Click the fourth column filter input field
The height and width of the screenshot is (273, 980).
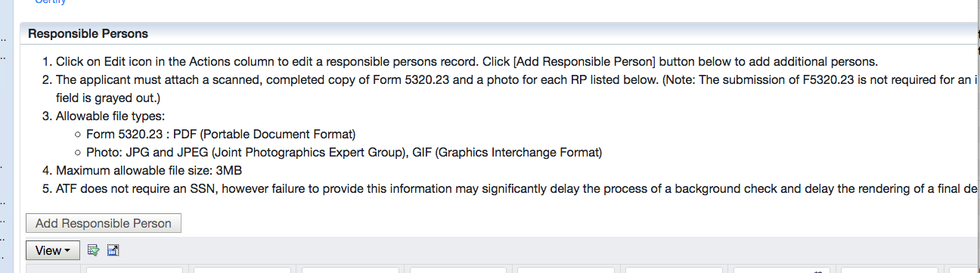tap(459, 270)
